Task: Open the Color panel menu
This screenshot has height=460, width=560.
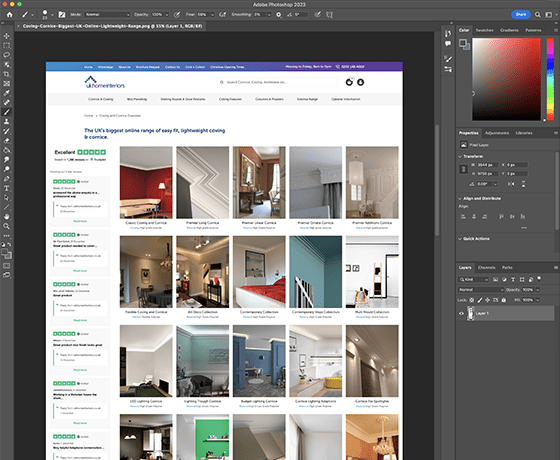Action: click(x=556, y=30)
